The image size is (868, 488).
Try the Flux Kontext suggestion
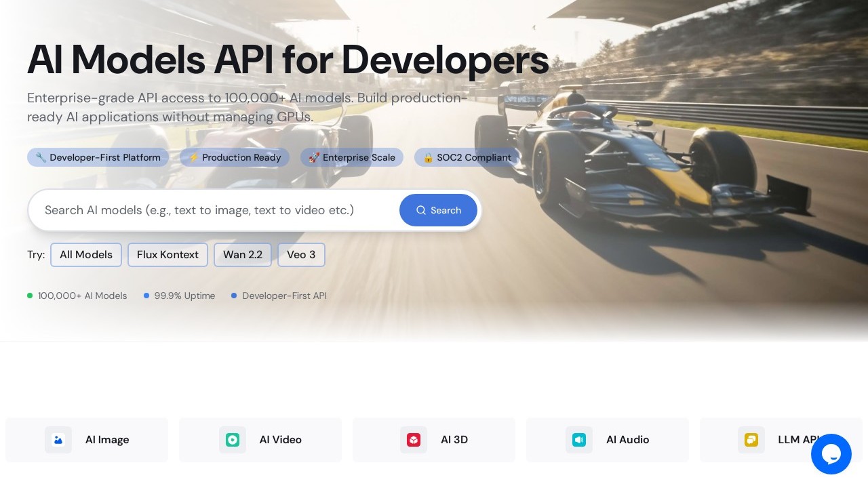click(x=167, y=255)
